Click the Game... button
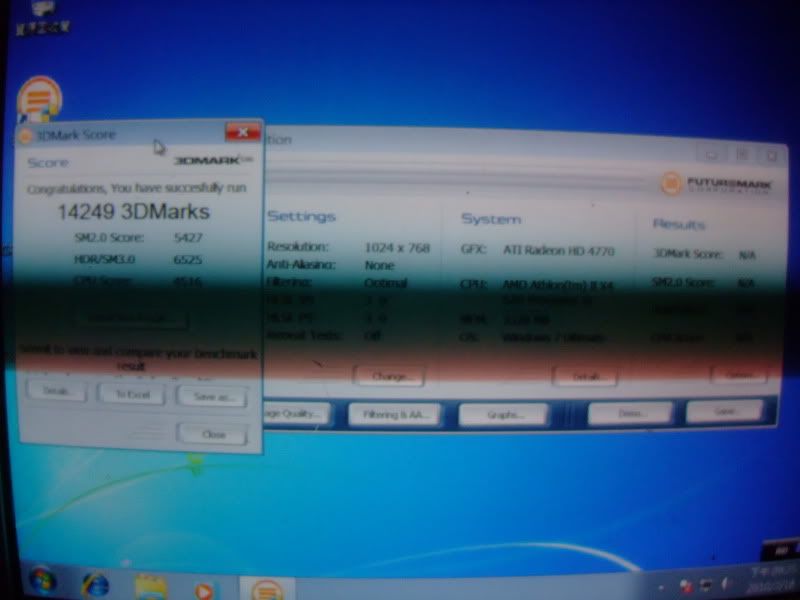Viewport: 800px width, 600px height. [x=724, y=411]
